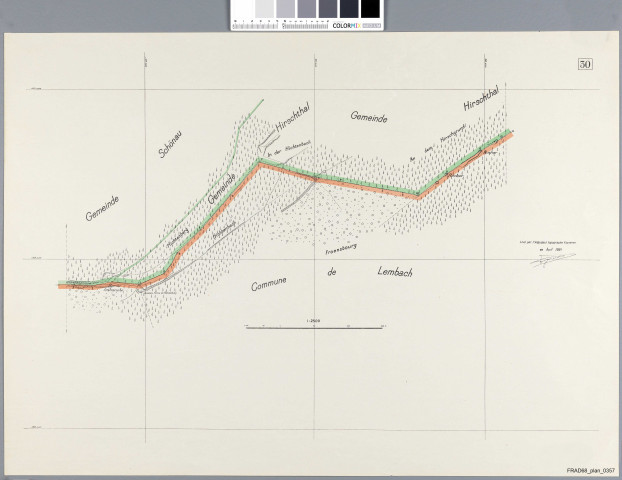Click the boundary peak bend near Hirschthal
The width and height of the screenshot is (622, 480).
pyautogui.click(x=259, y=160)
